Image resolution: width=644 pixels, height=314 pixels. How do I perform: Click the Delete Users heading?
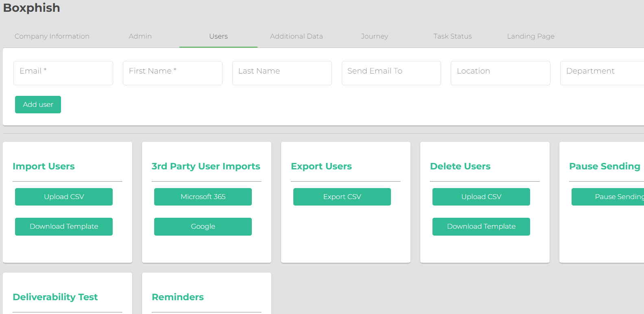tap(460, 166)
